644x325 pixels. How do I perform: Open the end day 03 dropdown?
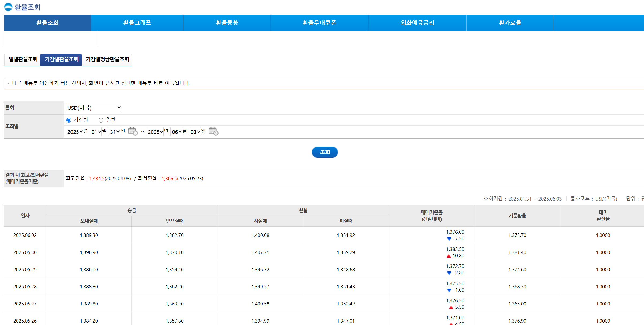pyautogui.click(x=195, y=131)
